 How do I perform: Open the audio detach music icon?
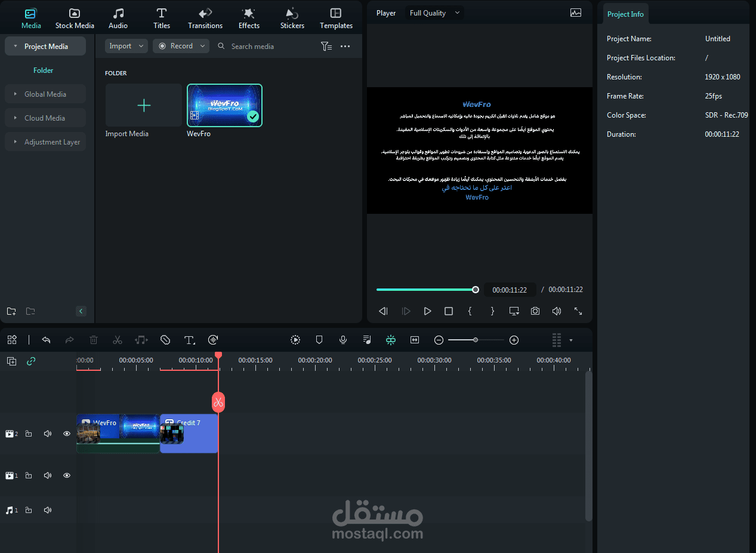(141, 340)
